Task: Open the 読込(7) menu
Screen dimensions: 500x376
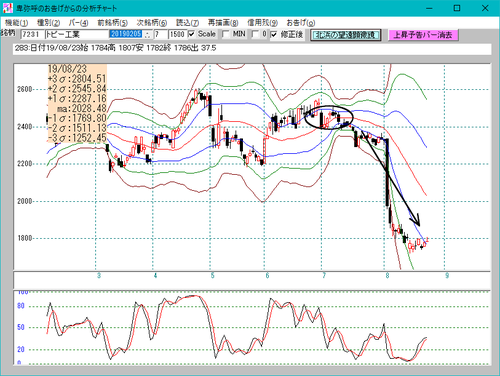Action: pos(187,23)
